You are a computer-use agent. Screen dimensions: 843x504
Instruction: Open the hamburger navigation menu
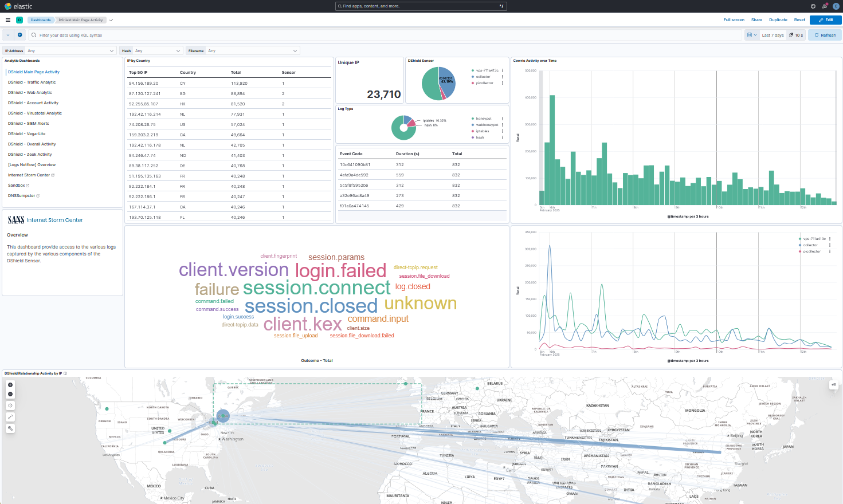tap(8, 20)
